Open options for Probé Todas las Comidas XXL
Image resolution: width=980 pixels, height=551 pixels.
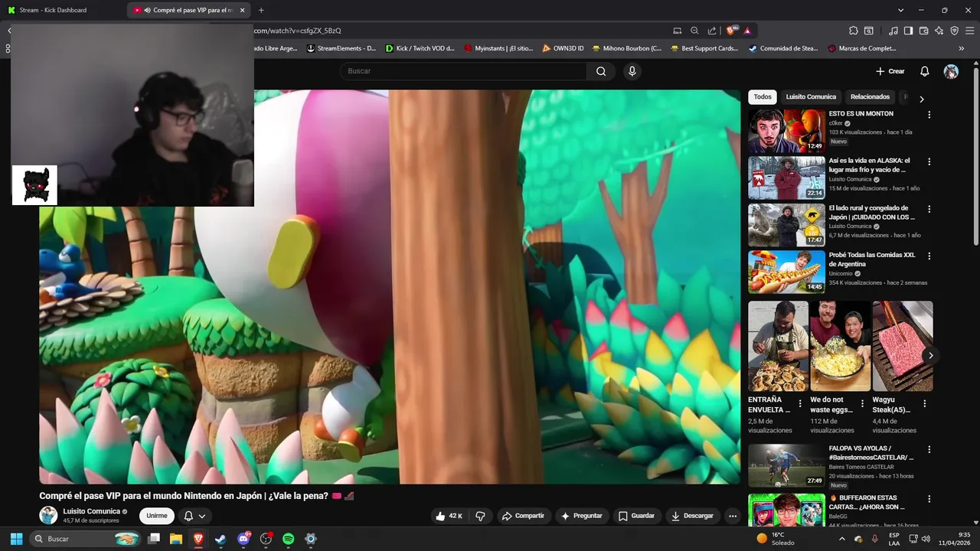(x=929, y=256)
